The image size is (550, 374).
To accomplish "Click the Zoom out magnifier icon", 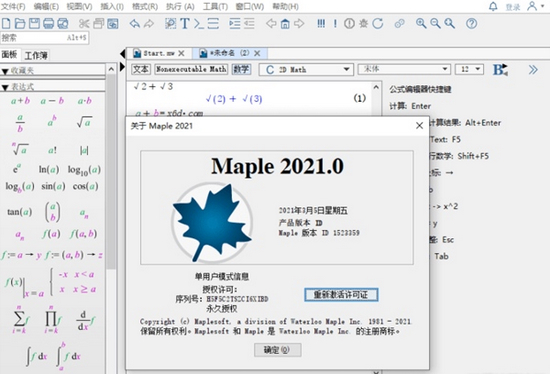I will click(x=435, y=24).
